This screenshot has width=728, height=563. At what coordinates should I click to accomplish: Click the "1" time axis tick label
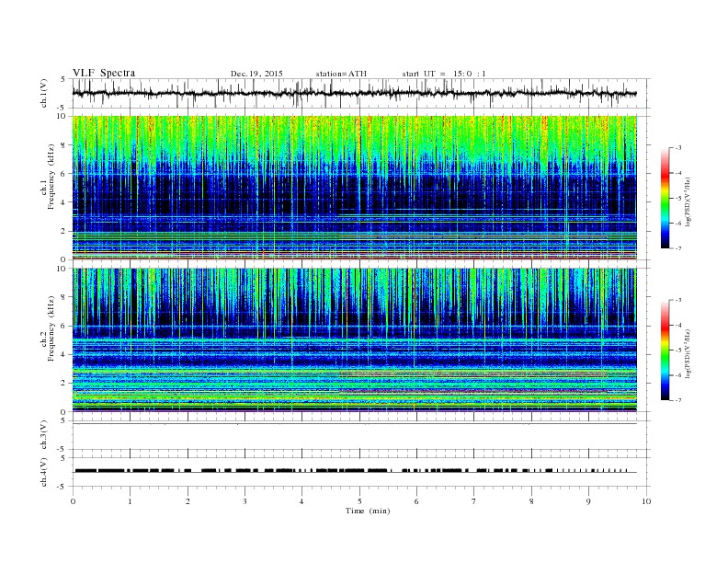130,501
